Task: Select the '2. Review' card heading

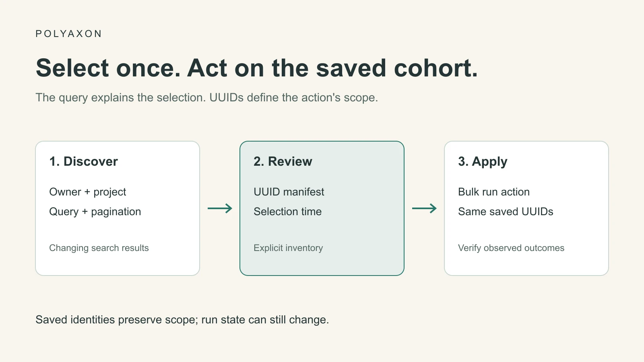Action: click(283, 161)
